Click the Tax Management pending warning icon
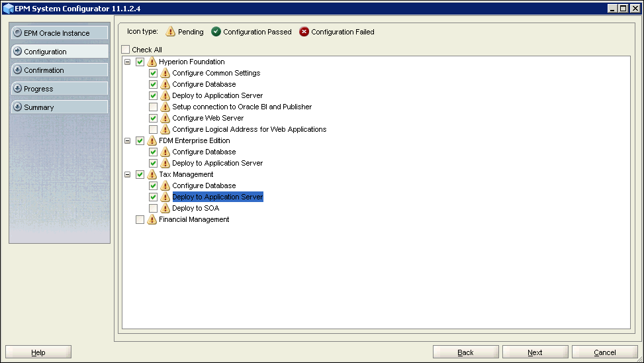Screen dimensions: 644x363 tap(152, 174)
